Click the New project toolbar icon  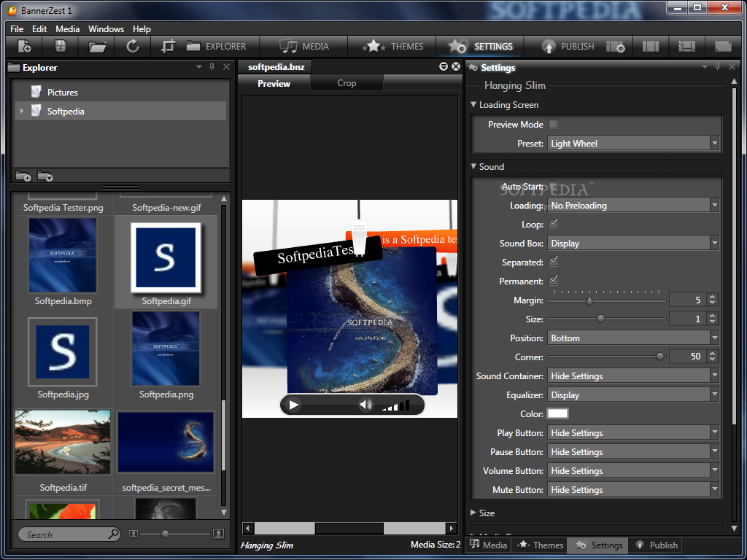tap(24, 46)
